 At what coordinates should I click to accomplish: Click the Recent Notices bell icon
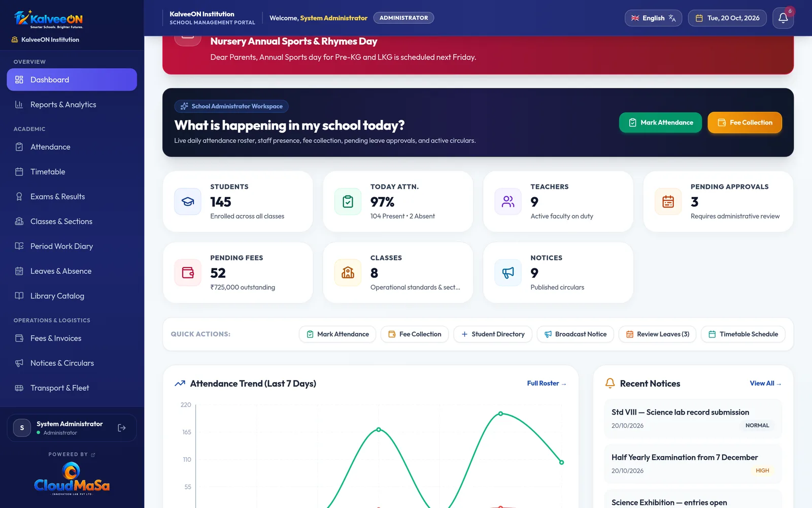610,383
